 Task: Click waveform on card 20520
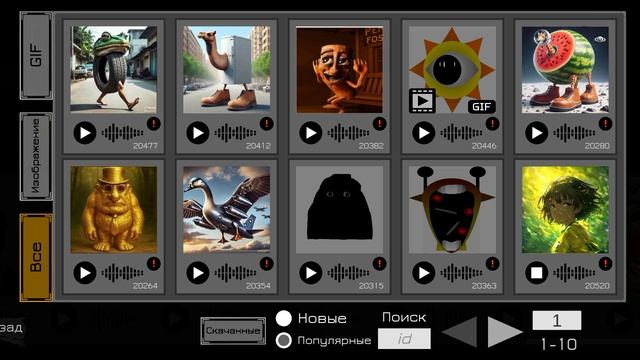(574, 273)
